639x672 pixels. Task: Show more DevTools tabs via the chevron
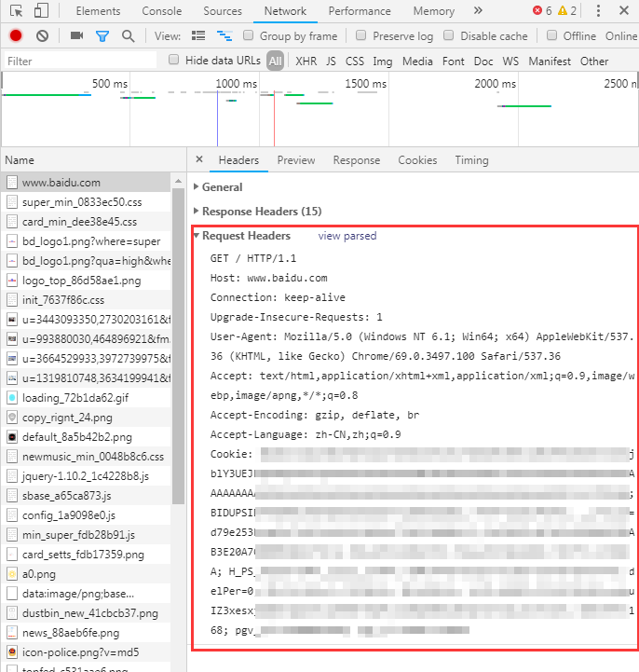click(x=478, y=11)
